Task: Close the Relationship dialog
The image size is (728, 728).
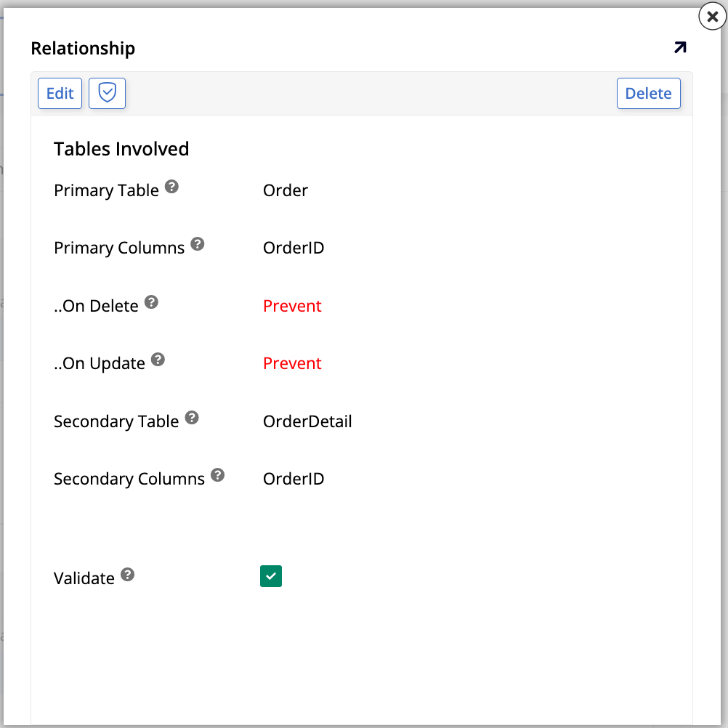Action: [711, 17]
